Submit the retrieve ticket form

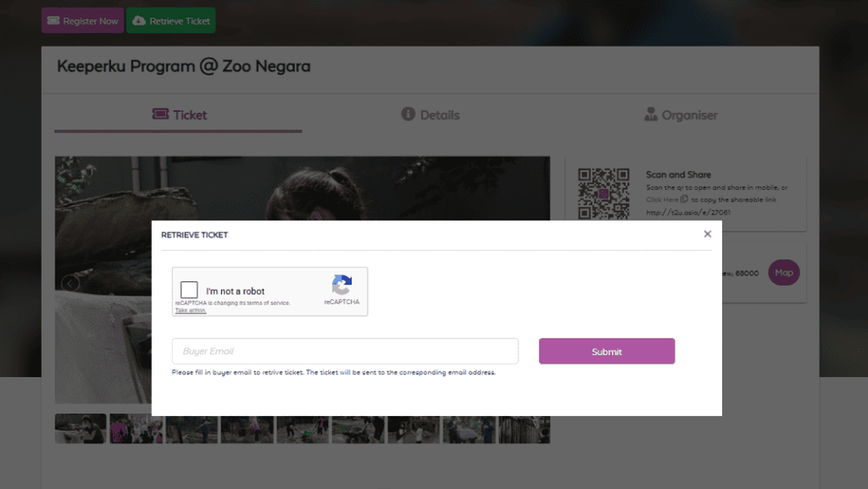[607, 351]
